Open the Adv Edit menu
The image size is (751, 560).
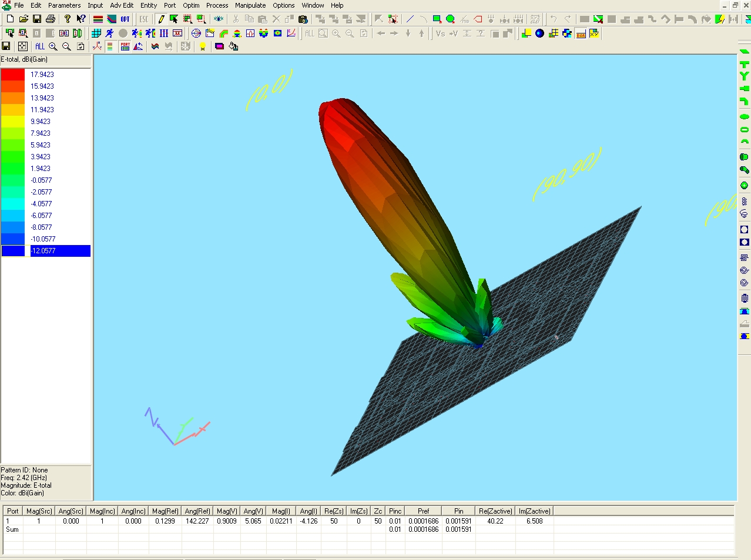point(122,5)
